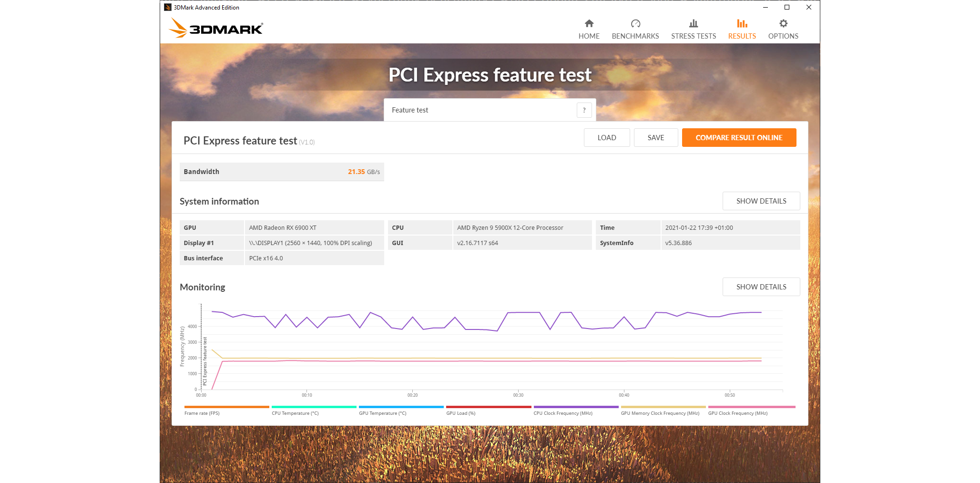Click the question mark help button

(x=584, y=110)
